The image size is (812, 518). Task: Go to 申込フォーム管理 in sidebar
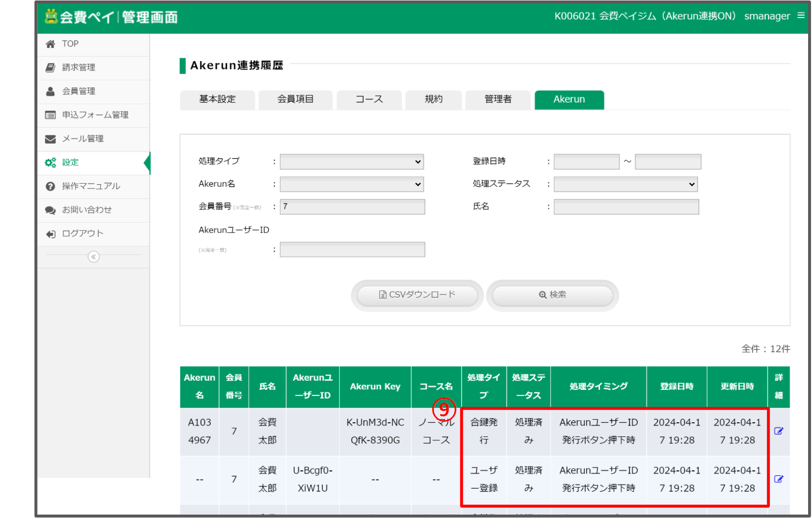pyautogui.click(x=95, y=115)
